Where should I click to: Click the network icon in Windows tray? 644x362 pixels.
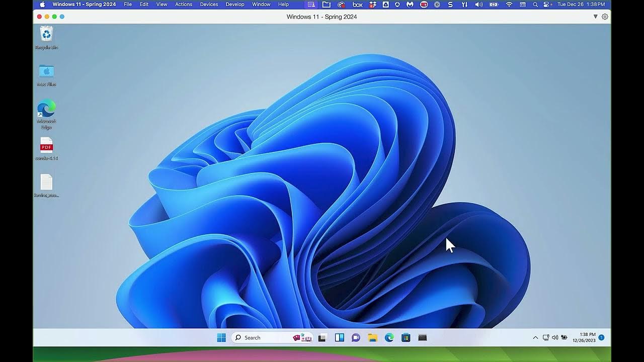546,338
